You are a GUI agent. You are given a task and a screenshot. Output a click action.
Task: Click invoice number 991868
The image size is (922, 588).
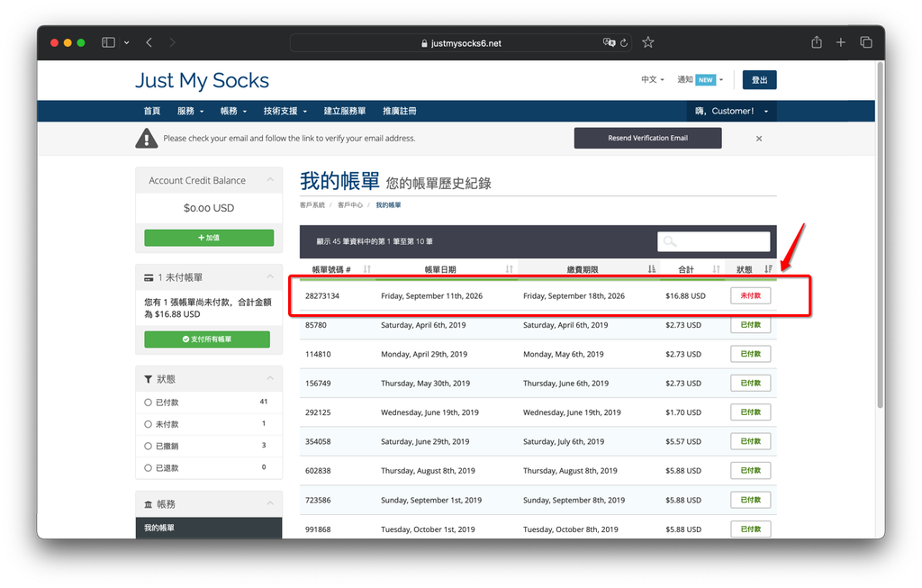point(318,529)
